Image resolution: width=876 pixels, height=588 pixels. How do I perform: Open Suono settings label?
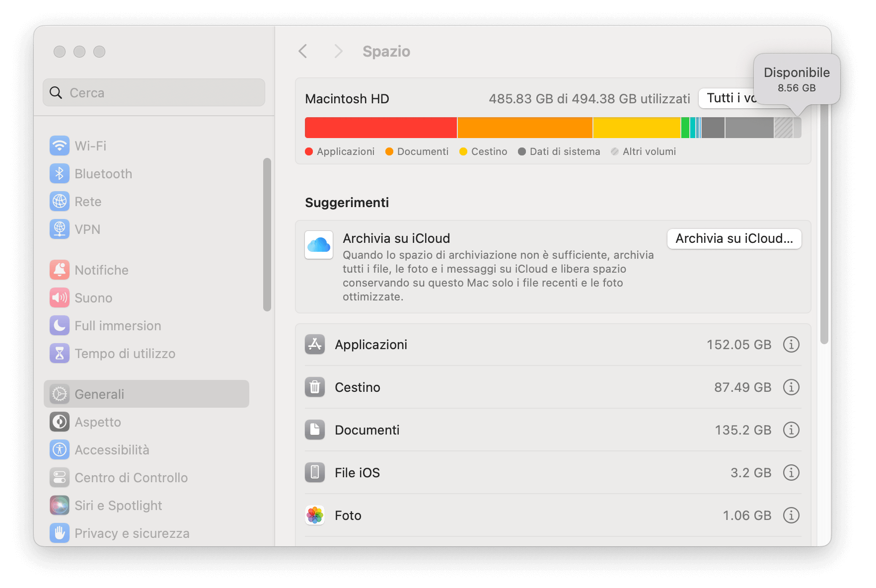(93, 297)
